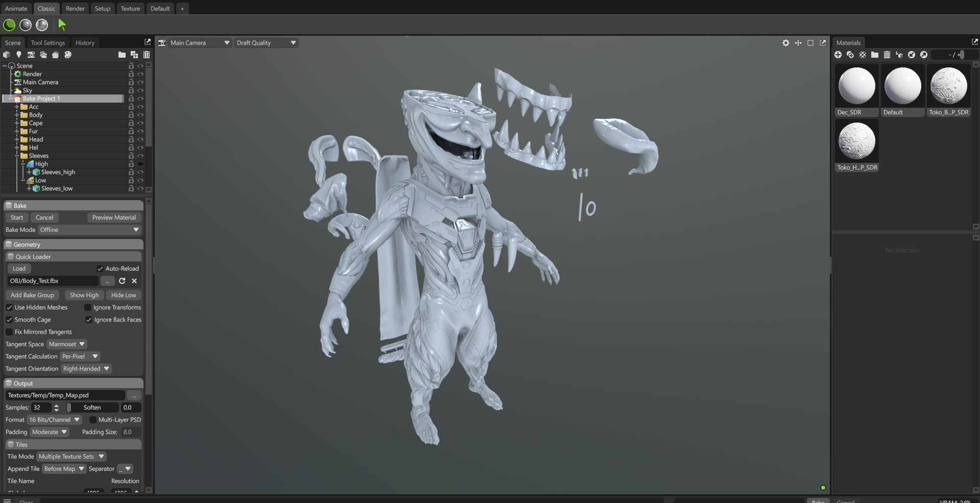Viewport: 980px width, 503px height.
Task: Click the Add Bake Group button
Action: coord(32,295)
